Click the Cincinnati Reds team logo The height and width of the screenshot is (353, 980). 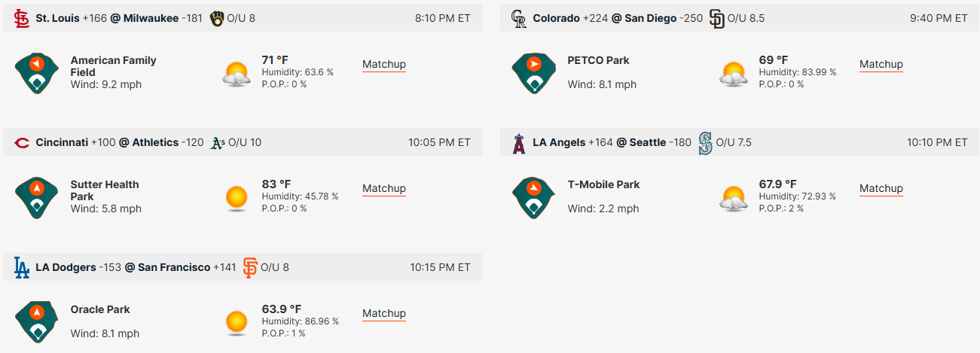[x=23, y=142]
